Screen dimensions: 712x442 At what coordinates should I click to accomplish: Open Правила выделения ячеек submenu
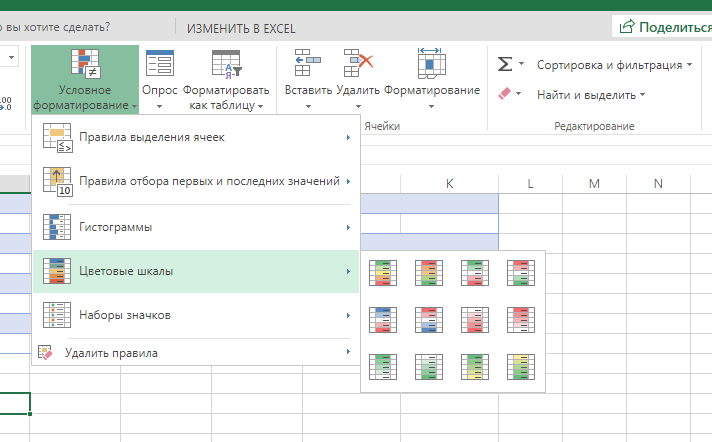[x=196, y=137]
